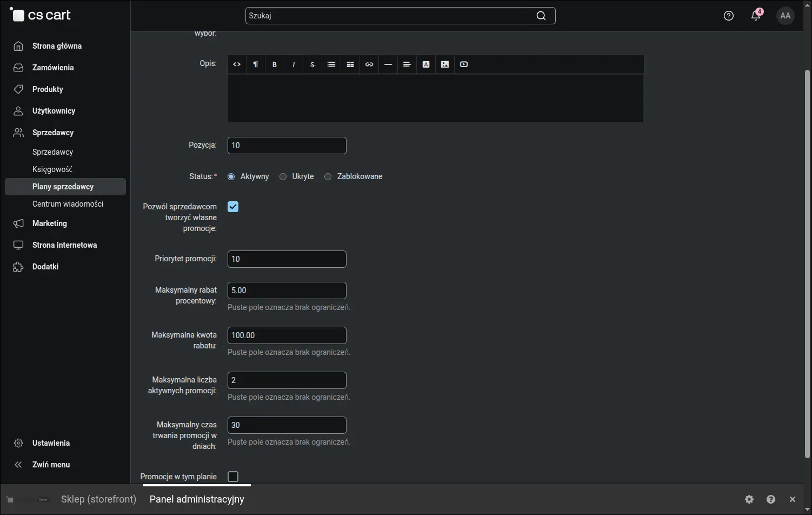
Task: Open Księgowość in the sidebar
Action: [52, 169]
